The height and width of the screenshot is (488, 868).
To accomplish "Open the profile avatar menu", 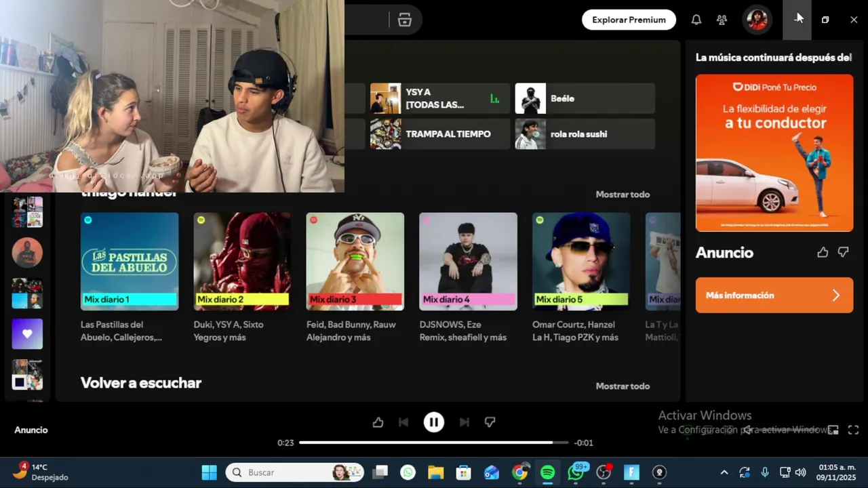I will (757, 20).
